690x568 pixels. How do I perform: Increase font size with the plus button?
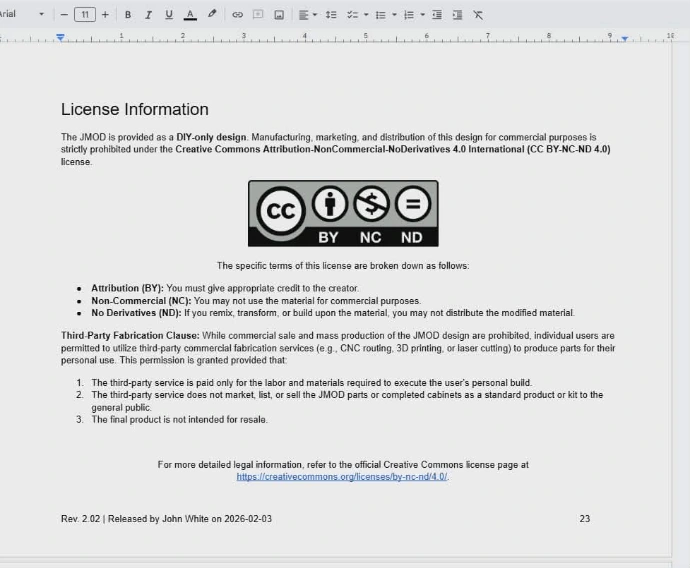(x=105, y=15)
